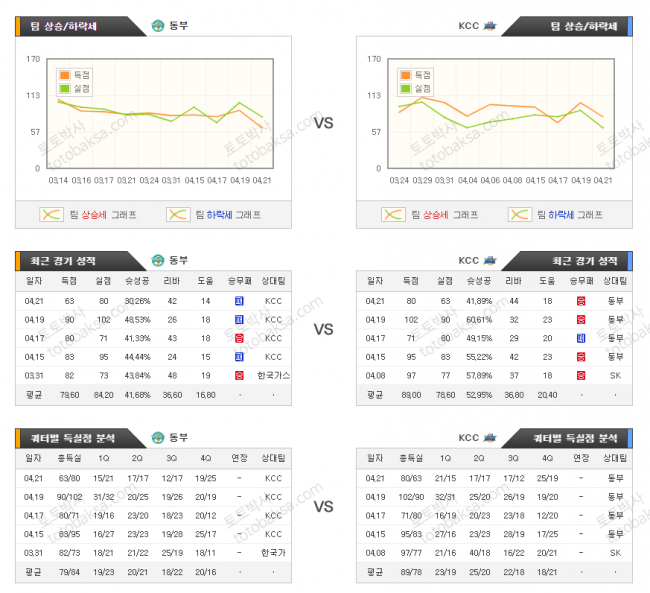The width and height of the screenshot is (650, 593).
Task: Click the 04.21 loss icon in 동부 results
Action: pyautogui.click(x=239, y=301)
